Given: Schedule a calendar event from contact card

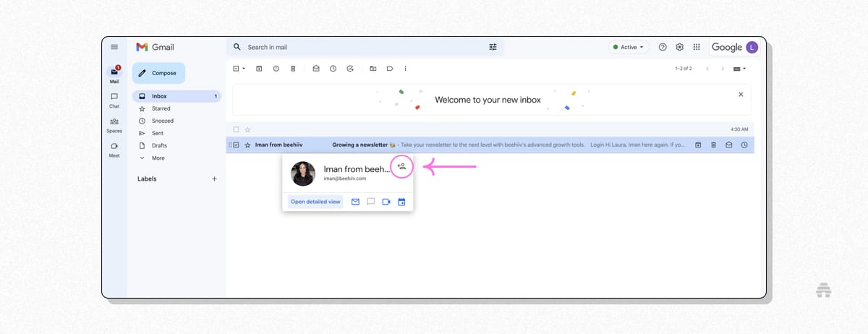Looking at the screenshot, I should tap(401, 202).
